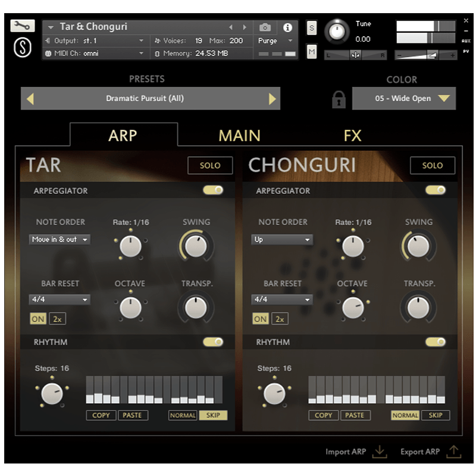The image size is (476, 476).
Task: Click the Tar SOLO button
Action: pyautogui.click(x=210, y=165)
